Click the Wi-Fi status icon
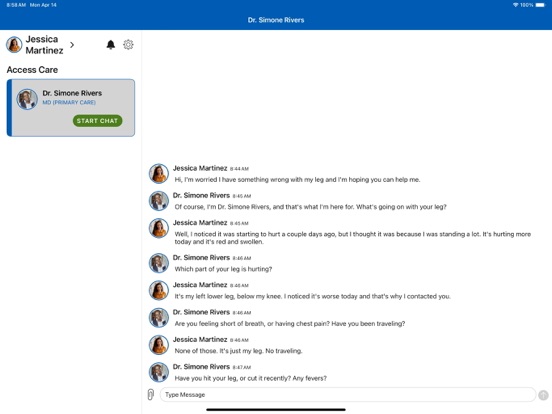 click(x=515, y=5)
